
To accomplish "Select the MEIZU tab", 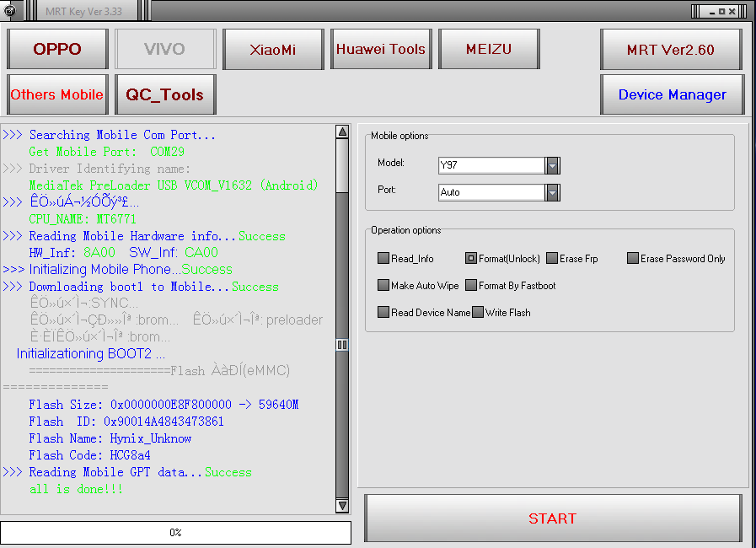I will tap(489, 49).
